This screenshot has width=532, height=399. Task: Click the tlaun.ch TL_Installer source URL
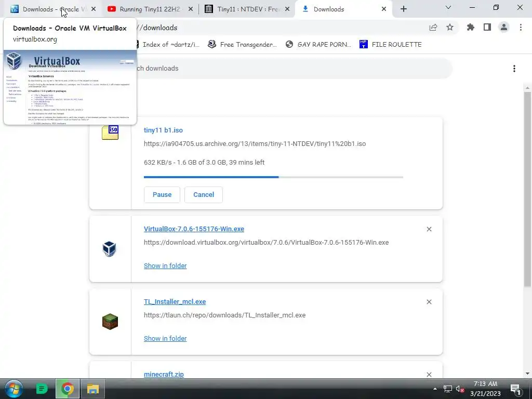(x=224, y=315)
